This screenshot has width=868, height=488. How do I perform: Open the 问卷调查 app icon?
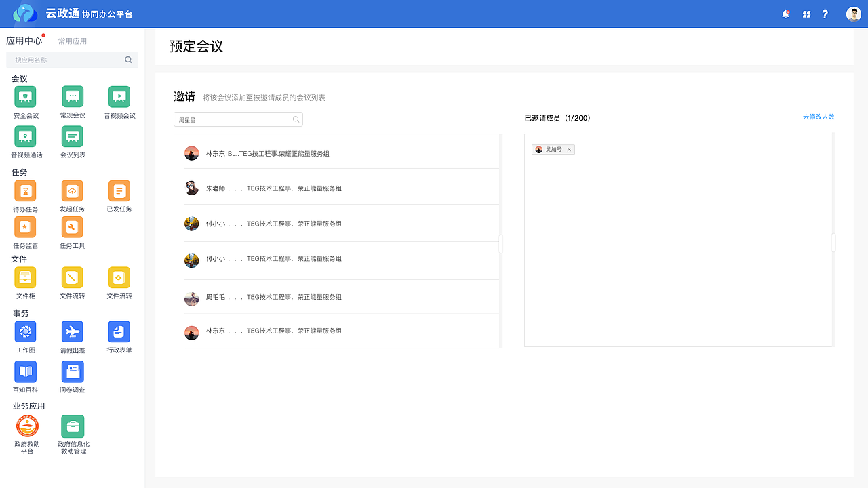pos(73,371)
